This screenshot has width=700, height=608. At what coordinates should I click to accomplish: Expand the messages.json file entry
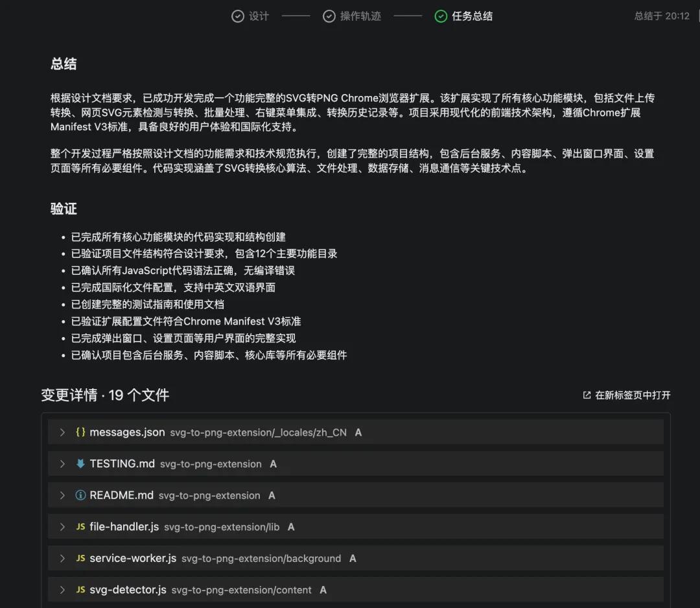pyautogui.click(x=62, y=432)
